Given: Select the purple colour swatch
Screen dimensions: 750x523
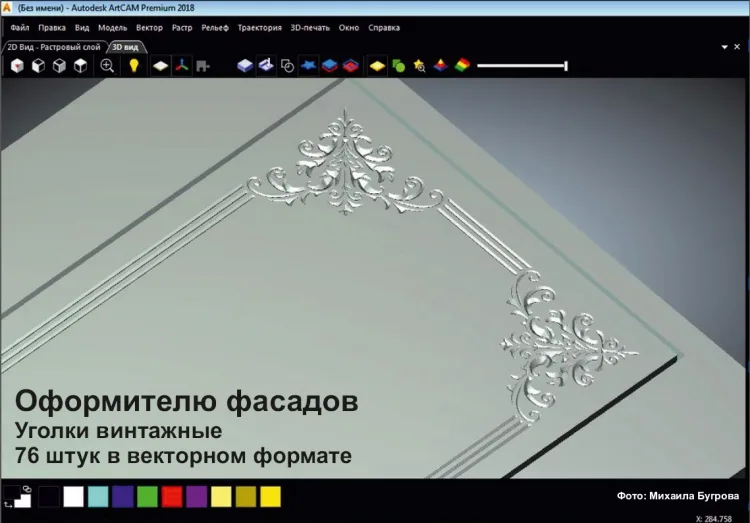Looking at the screenshot, I should (x=197, y=497).
